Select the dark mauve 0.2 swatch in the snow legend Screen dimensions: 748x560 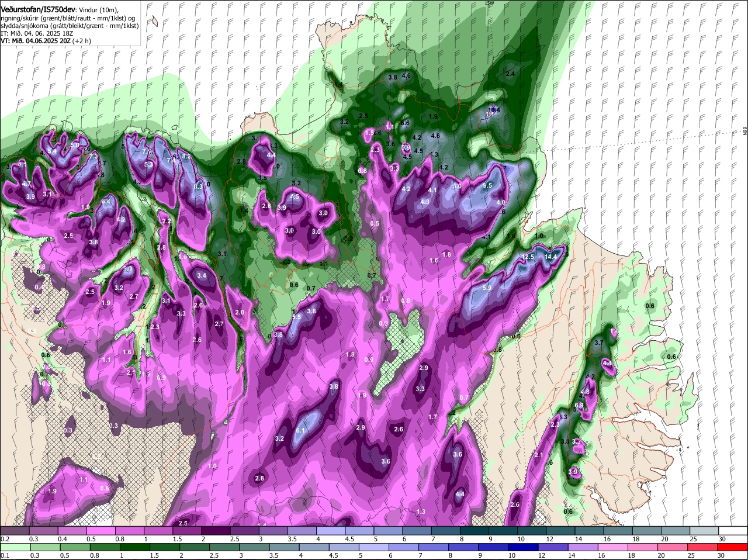[x=15, y=531]
